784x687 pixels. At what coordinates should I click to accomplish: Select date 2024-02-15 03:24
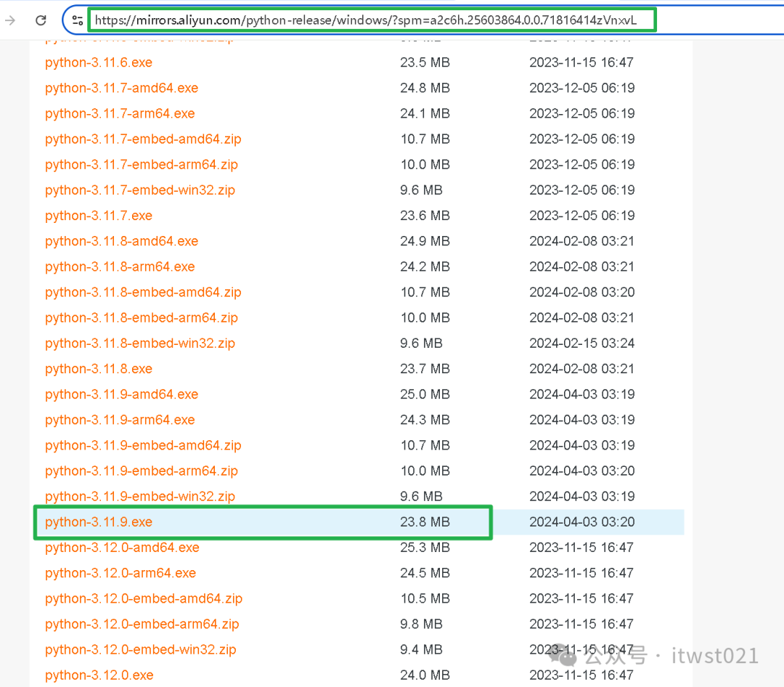(x=582, y=343)
